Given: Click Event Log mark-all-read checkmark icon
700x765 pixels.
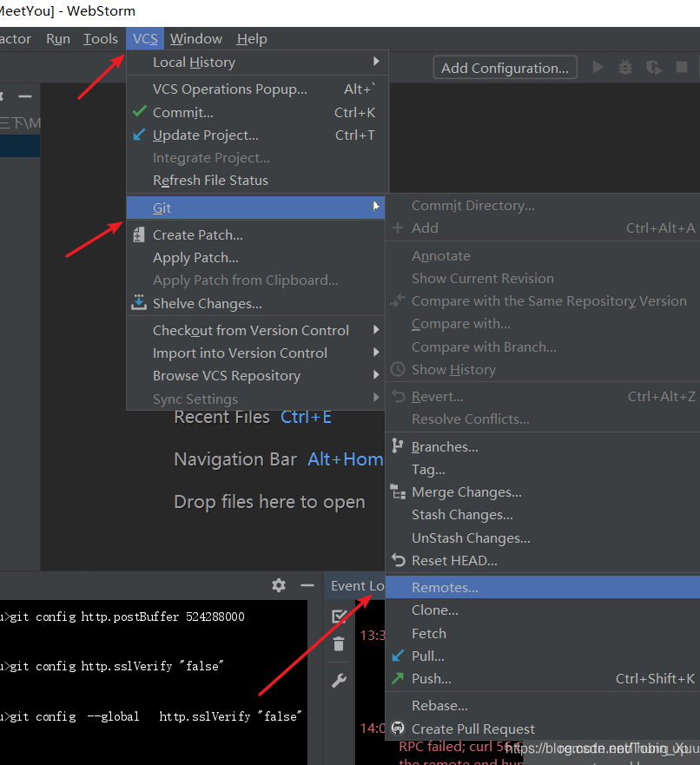Looking at the screenshot, I should pyautogui.click(x=339, y=617).
